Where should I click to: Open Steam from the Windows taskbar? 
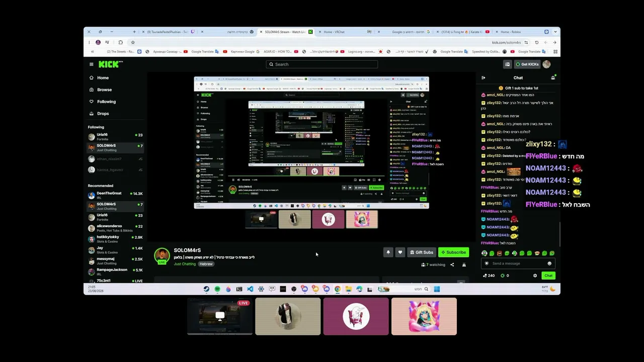[206, 289]
